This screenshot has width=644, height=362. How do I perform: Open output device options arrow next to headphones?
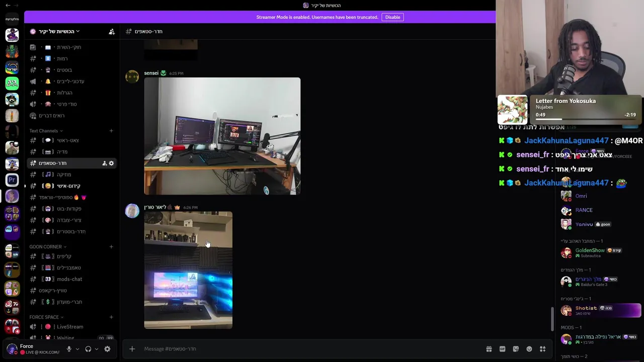(96, 349)
